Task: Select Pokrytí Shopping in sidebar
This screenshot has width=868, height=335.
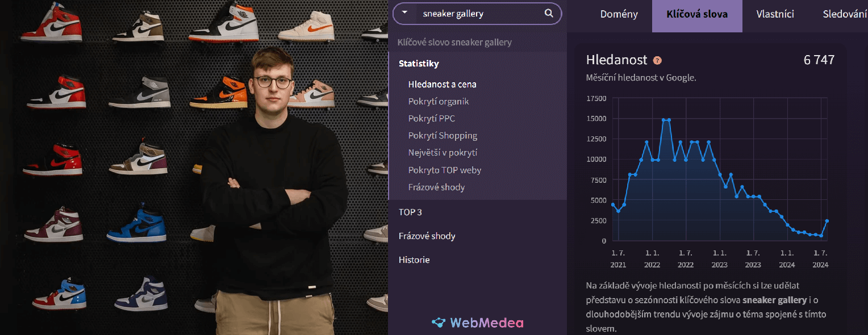Action: coord(443,136)
